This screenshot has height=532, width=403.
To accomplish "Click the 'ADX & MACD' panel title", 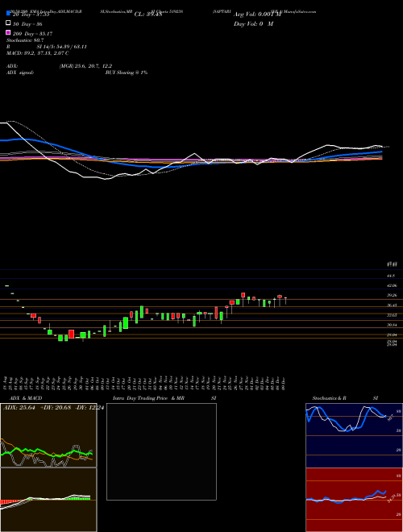I will tap(26, 398).
